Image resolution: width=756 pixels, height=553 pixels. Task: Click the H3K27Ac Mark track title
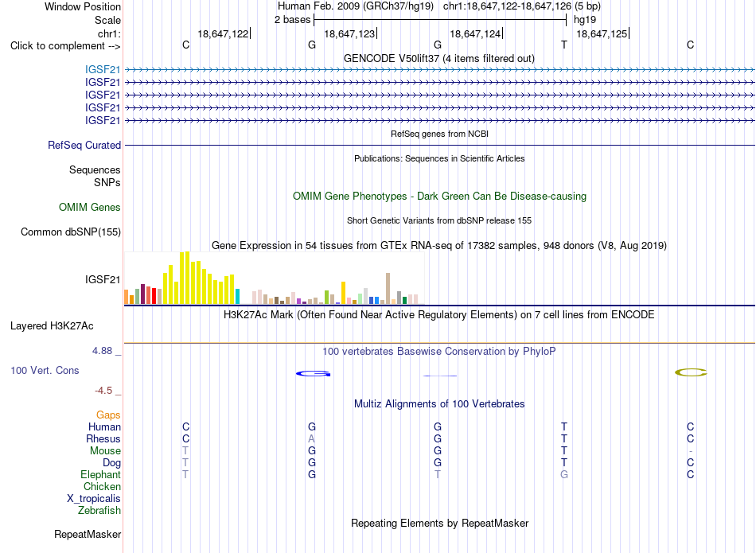tap(439, 315)
